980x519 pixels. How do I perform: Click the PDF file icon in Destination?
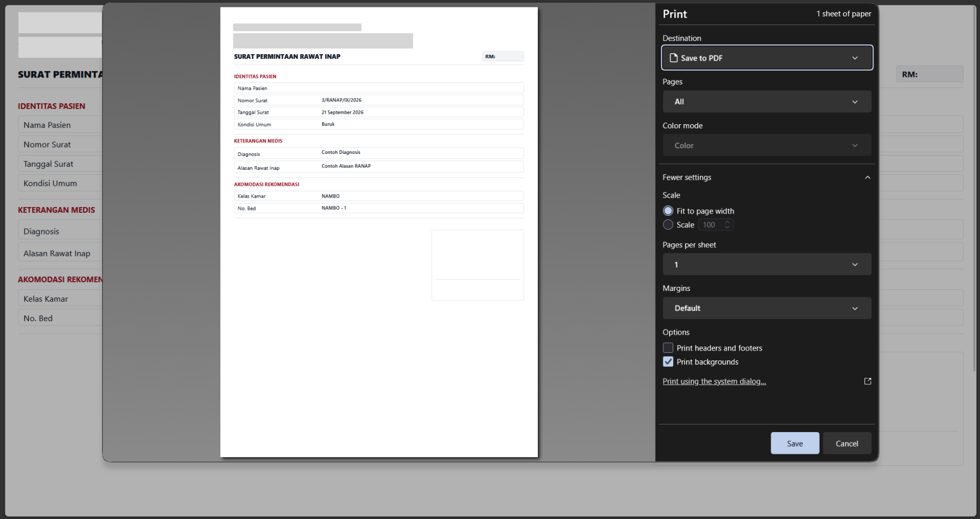[674, 58]
